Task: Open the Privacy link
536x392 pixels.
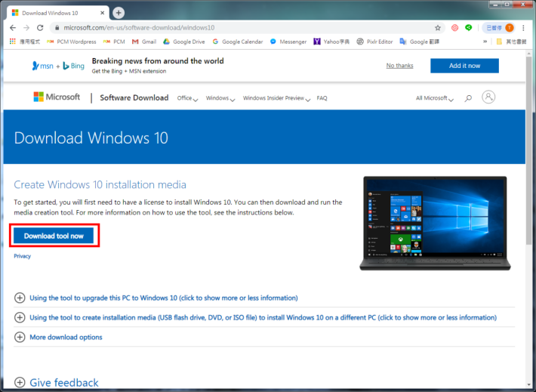Action: click(x=22, y=256)
